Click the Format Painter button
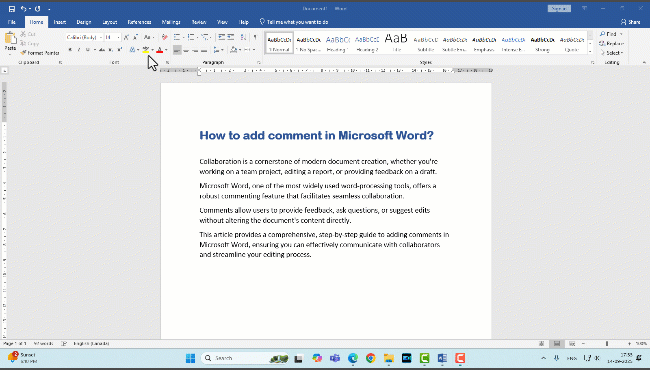The height and width of the screenshot is (370, 650). click(x=40, y=53)
